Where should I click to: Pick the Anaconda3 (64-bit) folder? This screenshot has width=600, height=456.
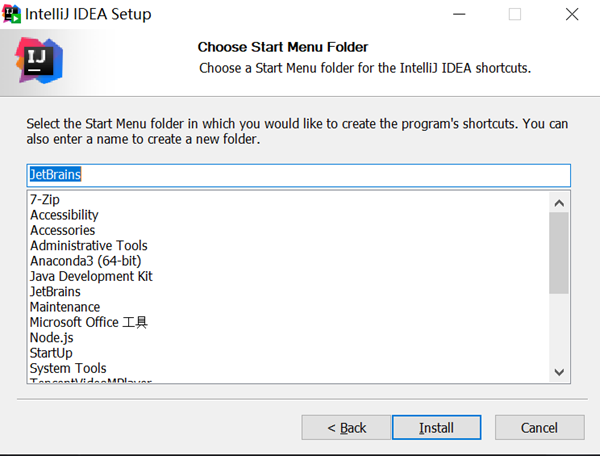(83, 261)
